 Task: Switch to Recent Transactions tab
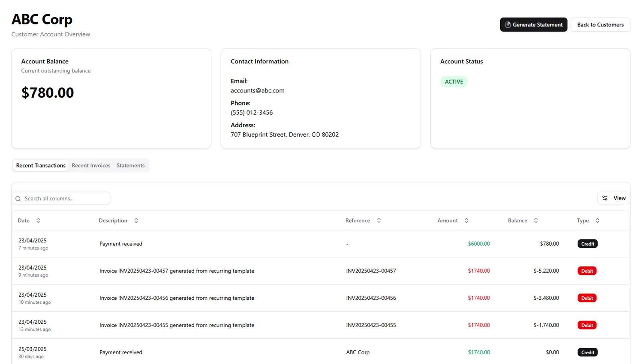[41, 165]
